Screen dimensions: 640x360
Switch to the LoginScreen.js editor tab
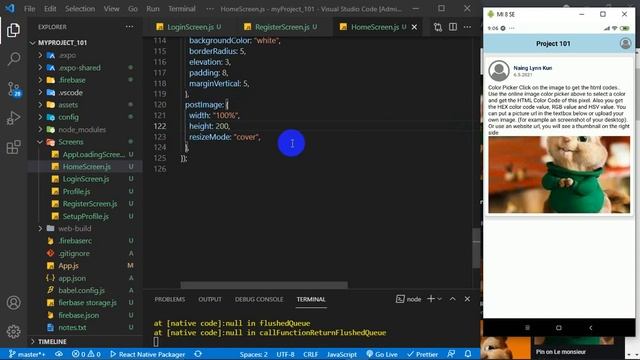(189, 27)
